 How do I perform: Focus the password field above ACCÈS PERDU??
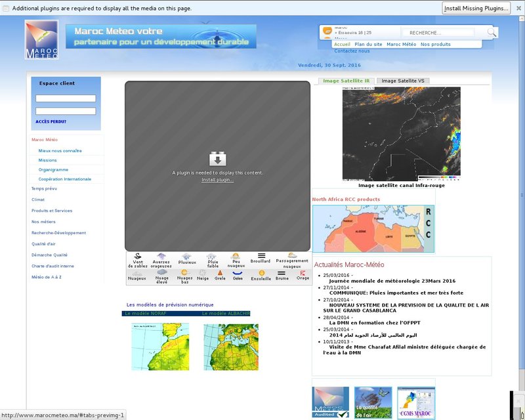pos(66,111)
